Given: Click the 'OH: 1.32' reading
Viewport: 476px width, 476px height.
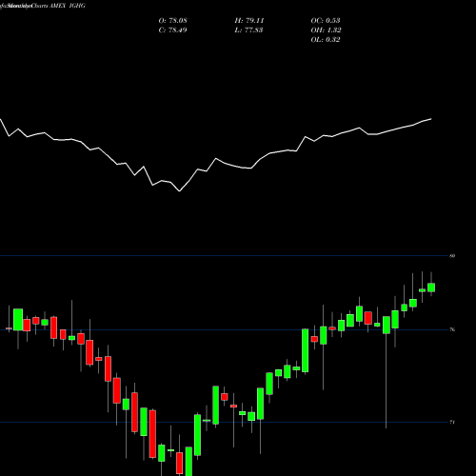Looking at the screenshot, I should pos(327,30).
